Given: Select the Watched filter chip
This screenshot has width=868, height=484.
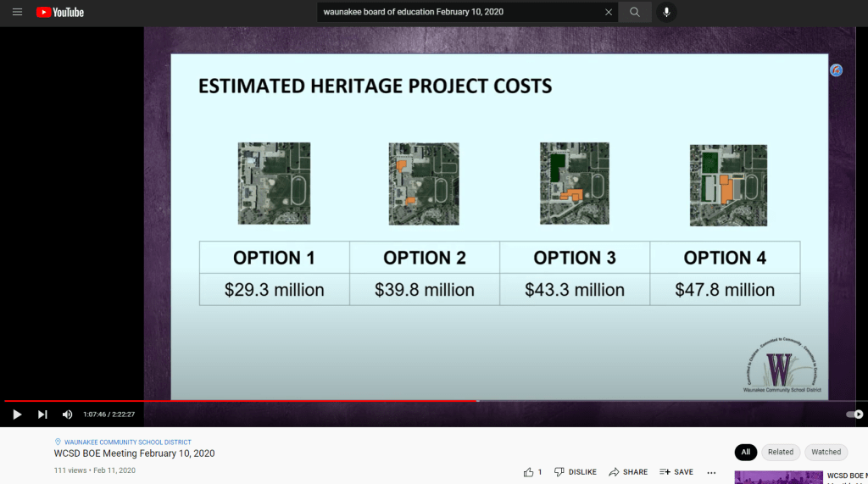Looking at the screenshot, I should [x=826, y=452].
